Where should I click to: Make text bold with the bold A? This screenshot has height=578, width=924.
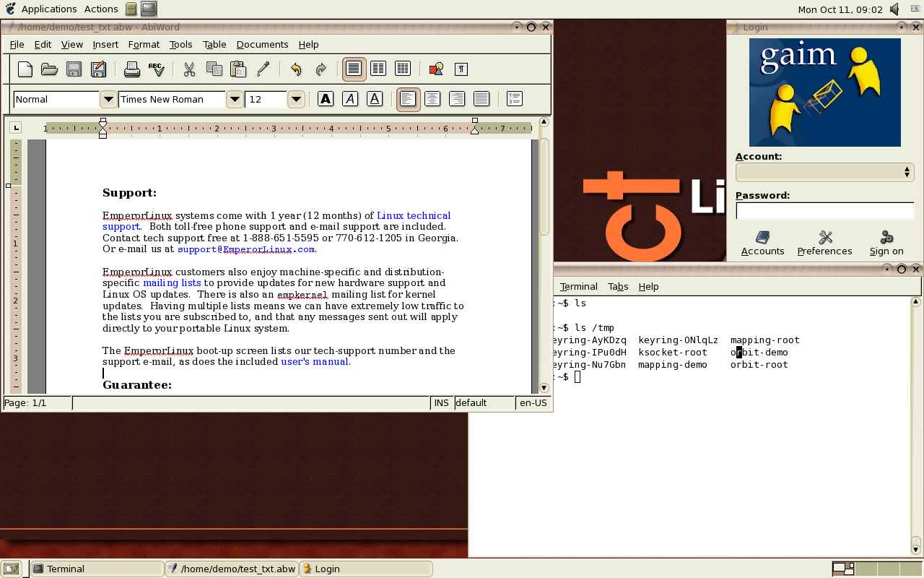pyautogui.click(x=326, y=99)
